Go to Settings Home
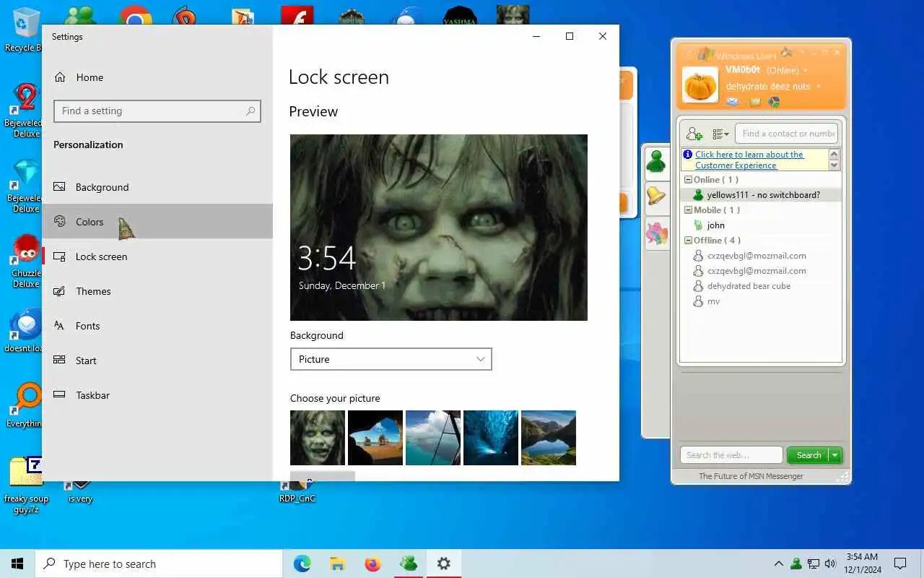This screenshot has width=924, height=578. click(157, 77)
